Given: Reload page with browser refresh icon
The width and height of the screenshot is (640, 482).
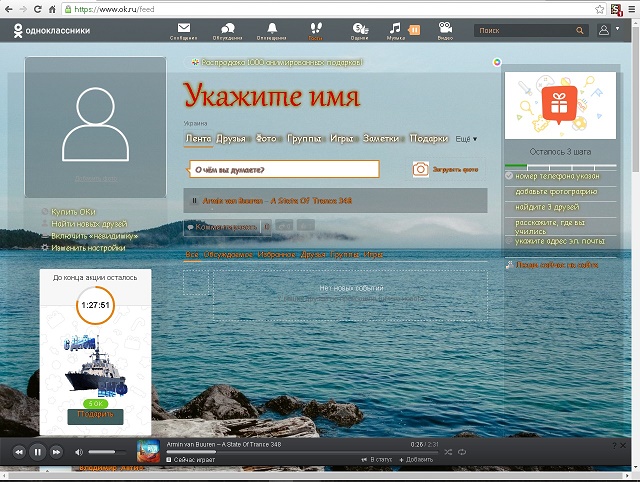Looking at the screenshot, I should click(x=38, y=9).
